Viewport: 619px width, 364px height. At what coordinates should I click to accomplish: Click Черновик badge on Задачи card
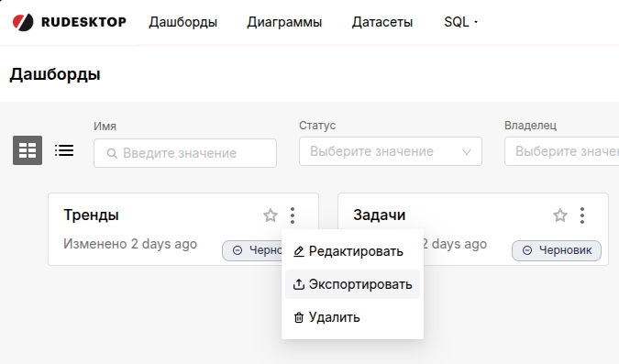(557, 250)
